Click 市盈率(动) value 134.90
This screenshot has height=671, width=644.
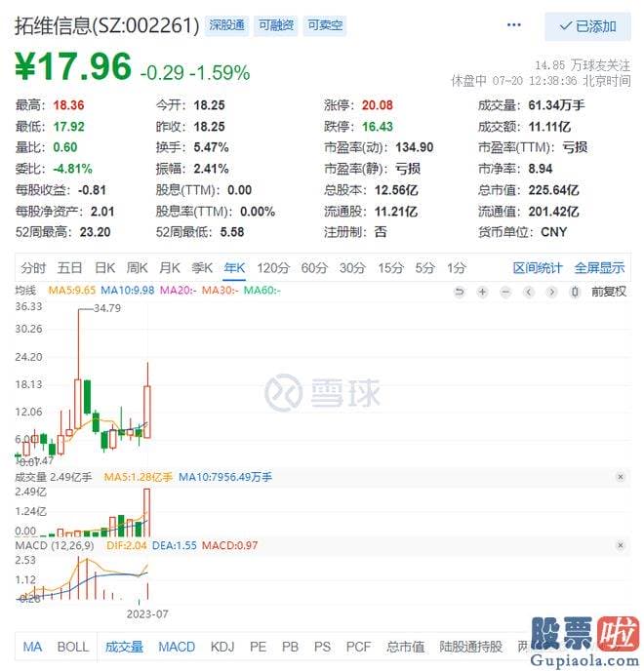[415, 147]
